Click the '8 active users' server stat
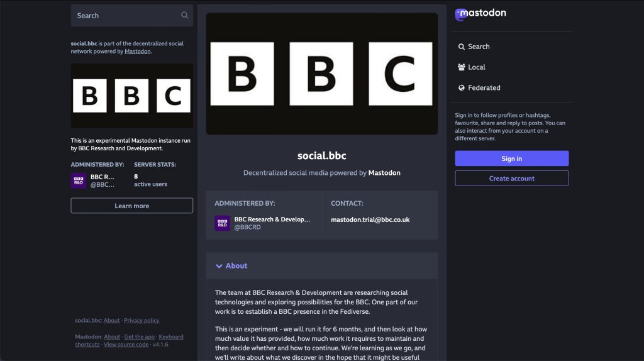 click(x=150, y=181)
